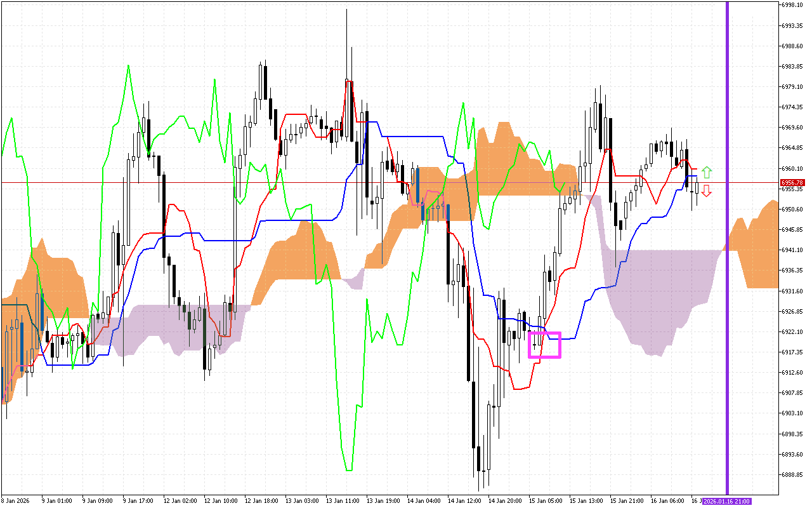Select the tall bearish candle near 14 Jan 12:00

click(474, 413)
